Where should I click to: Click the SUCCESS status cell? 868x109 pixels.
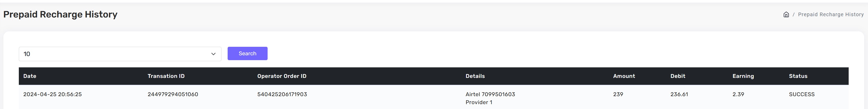click(802, 94)
